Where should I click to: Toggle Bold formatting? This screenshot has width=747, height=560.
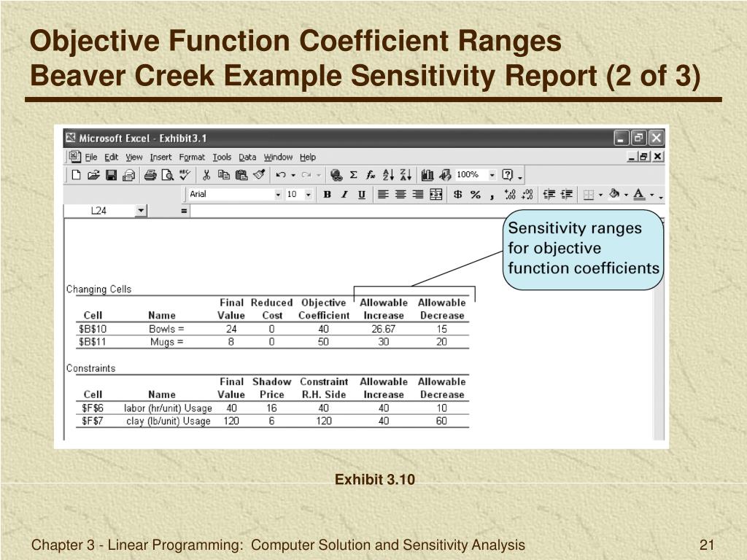point(328,194)
